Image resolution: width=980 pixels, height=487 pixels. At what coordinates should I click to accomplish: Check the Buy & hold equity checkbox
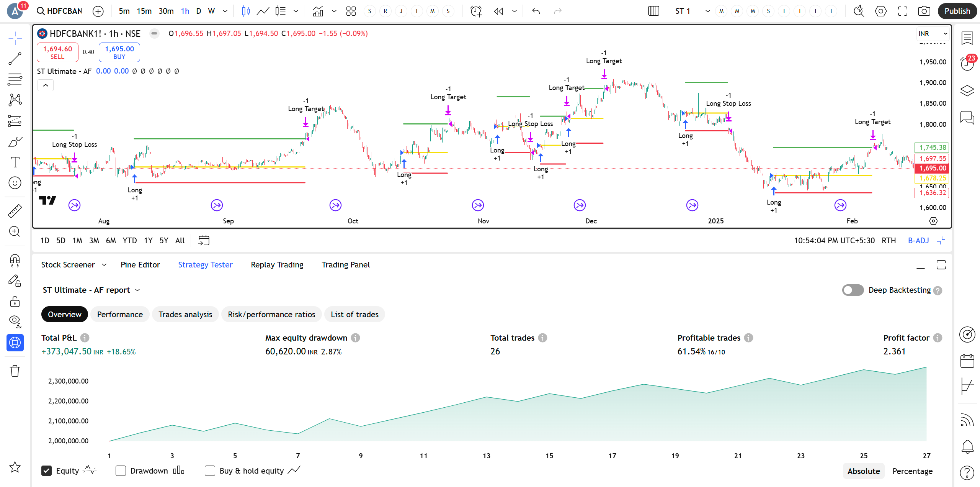(x=210, y=471)
